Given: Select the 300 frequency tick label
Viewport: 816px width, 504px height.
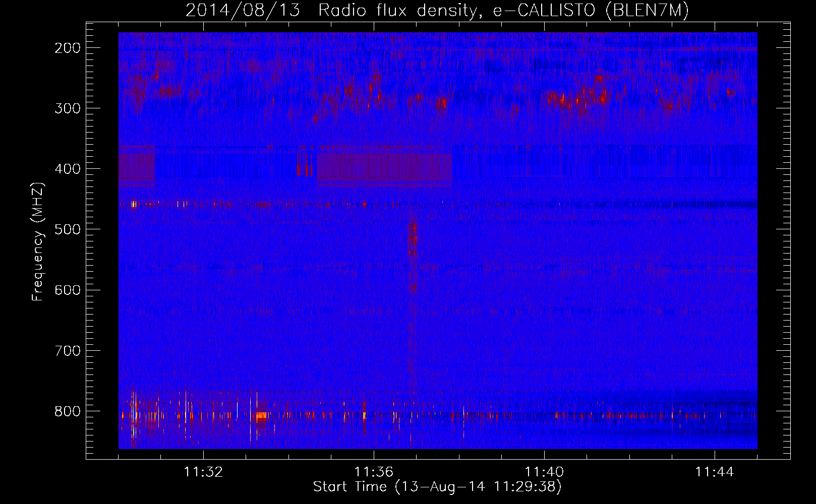Looking at the screenshot, I should tap(68, 108).
